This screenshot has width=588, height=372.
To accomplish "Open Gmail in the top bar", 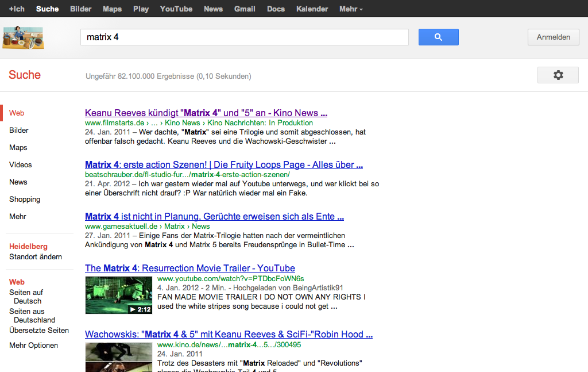I will 245,9.
